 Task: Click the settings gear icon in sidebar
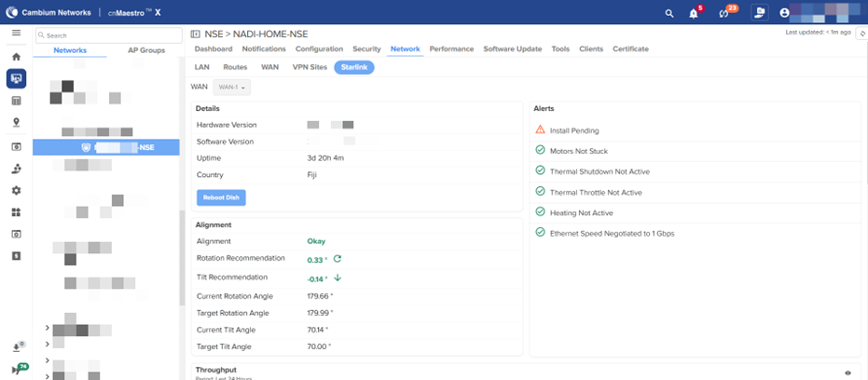[x=16, y=190]
